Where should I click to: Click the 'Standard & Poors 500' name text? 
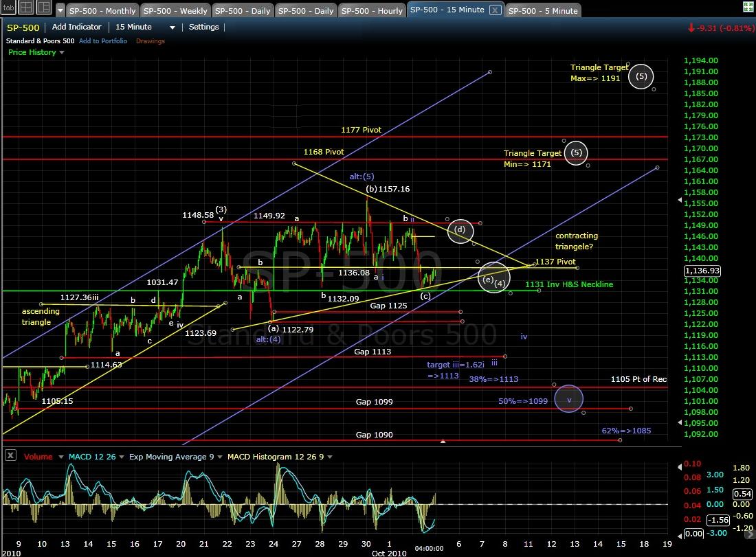(41, 41)
